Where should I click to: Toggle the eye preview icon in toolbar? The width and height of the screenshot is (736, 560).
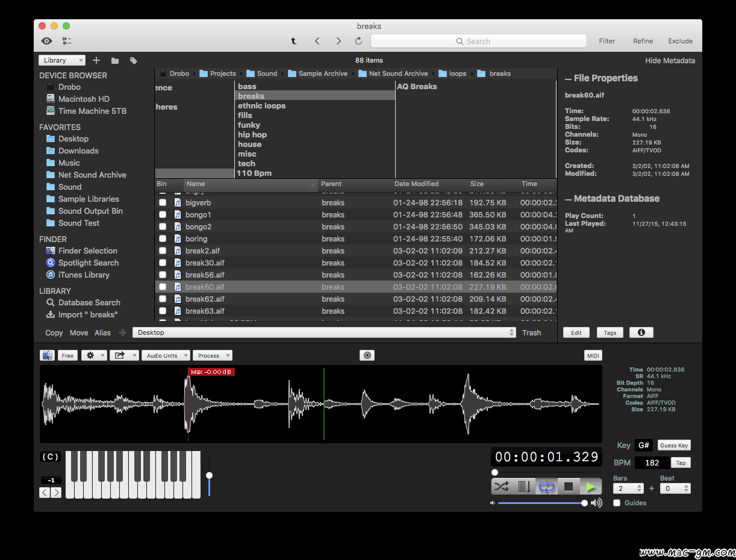click(46, 41)
